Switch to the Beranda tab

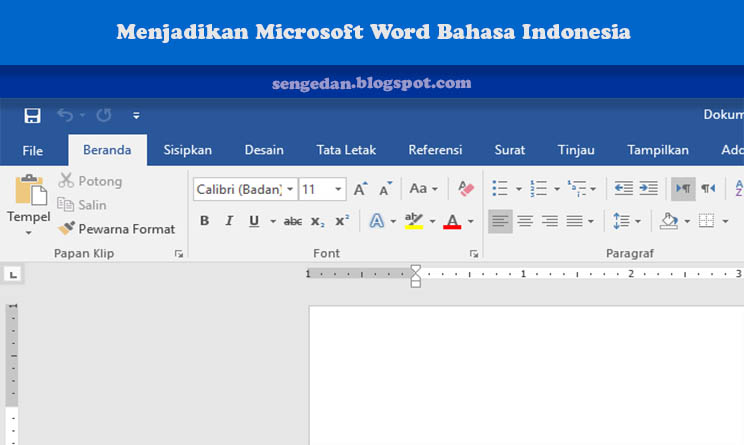click(107, 150)
